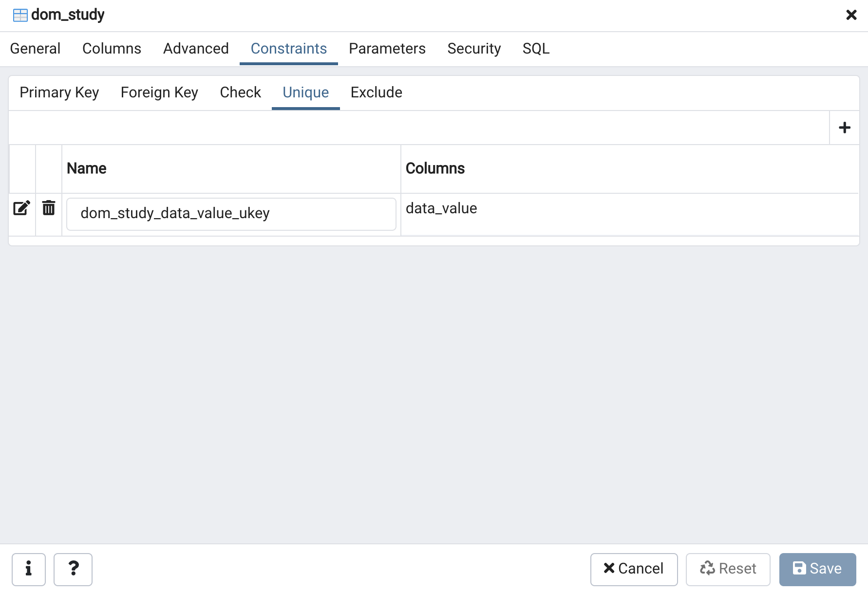Click the constraint name input field
The height and width of the screenshot is (593, 868).
tap(231, 214)
